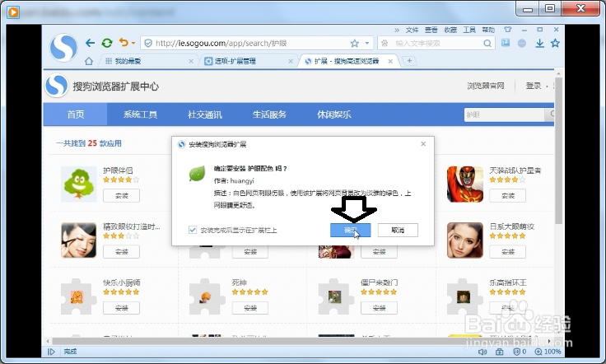Click the green refresh icon
The height and width of the screenshot is (364, 606).
tap(107, 43)
